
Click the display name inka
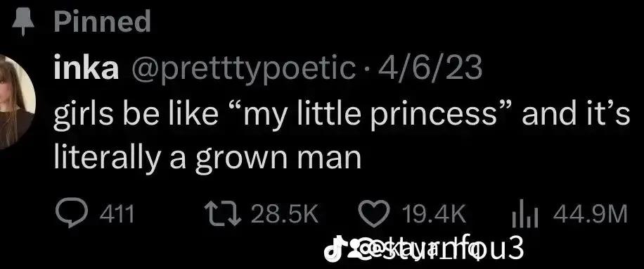86,69
